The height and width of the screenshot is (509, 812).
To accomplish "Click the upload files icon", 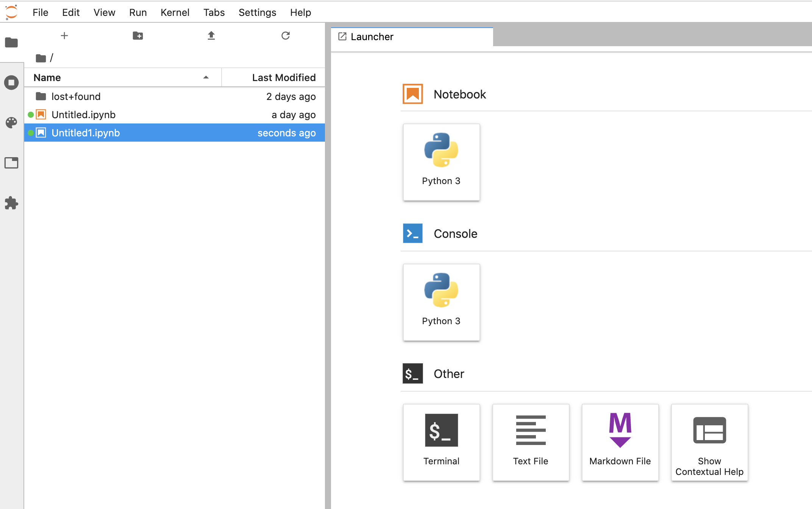I will (x=211, y=36).
